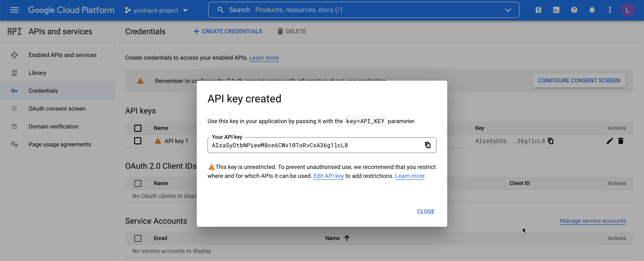The width and height of the screenshot is (644, 261).
Task: Open the help question mark icon
Action: (574, 10)
